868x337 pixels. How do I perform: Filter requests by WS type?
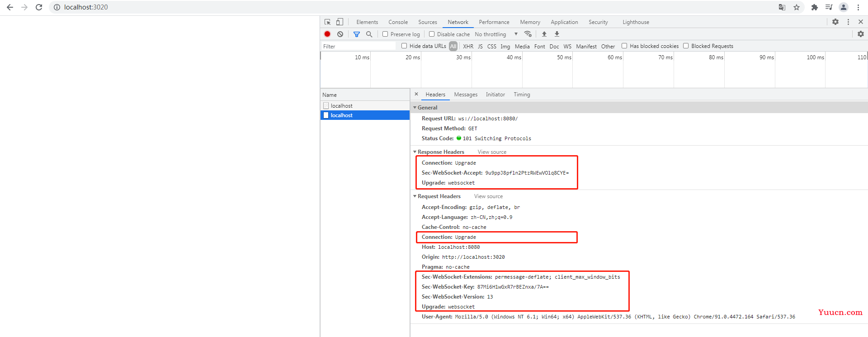point(567,46)
